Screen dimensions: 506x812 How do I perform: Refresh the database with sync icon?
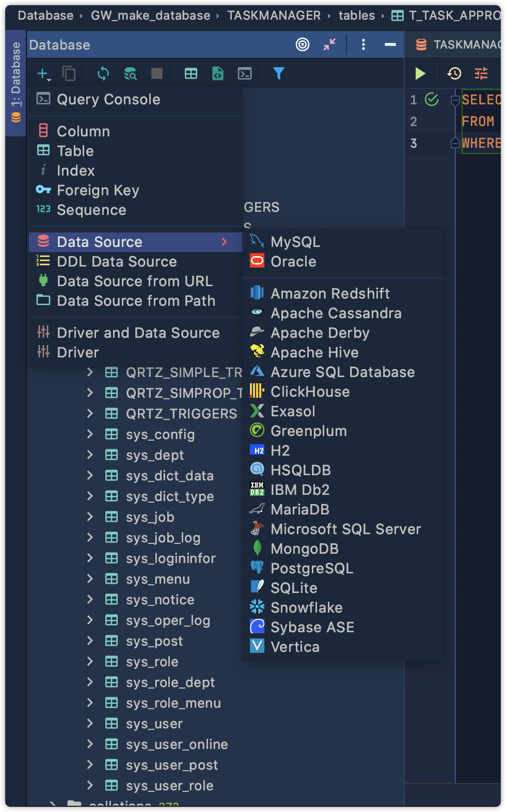point(103,74)
